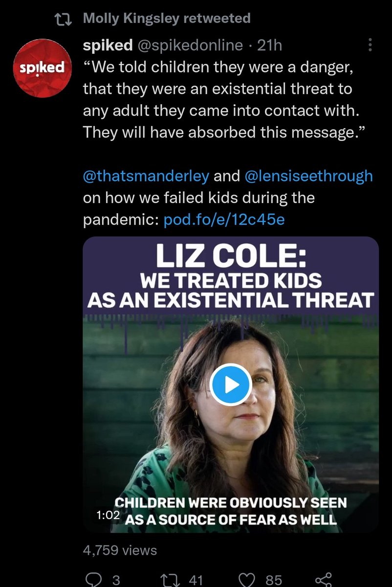Open the @lensiseethrough mention
Screen dimensions: 392x587
(x=307, y=177)
